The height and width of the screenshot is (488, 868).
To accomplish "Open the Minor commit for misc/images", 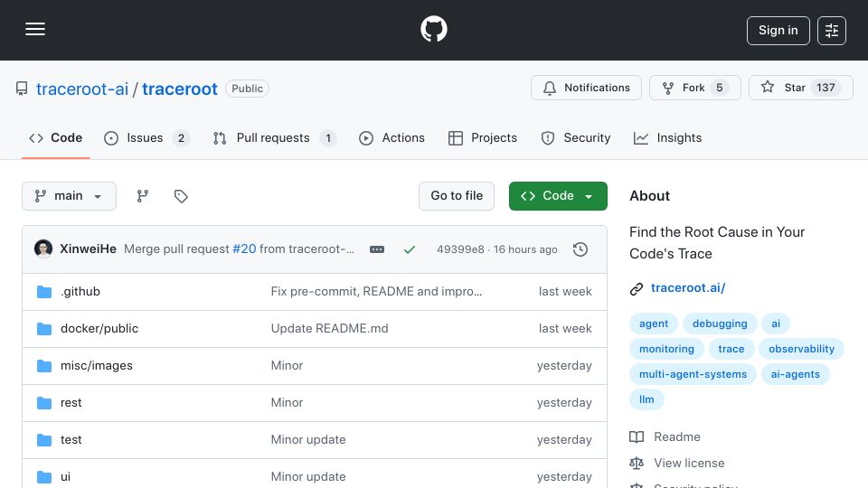I will pos(287,366).
